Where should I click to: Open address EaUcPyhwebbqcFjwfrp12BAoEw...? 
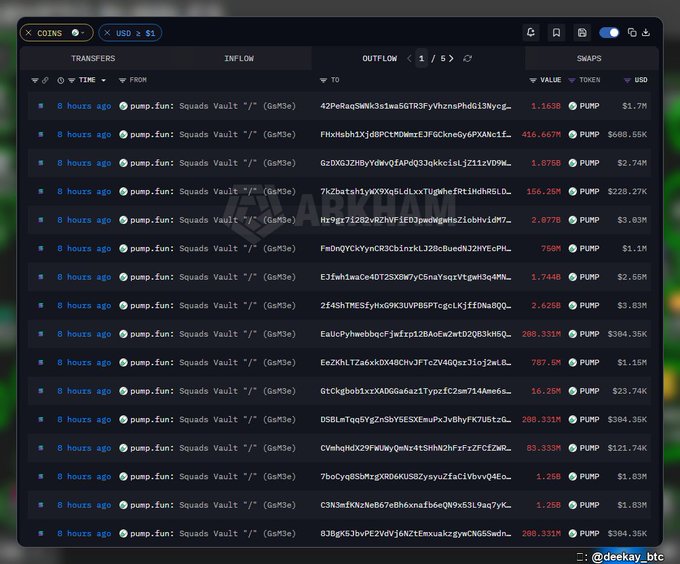pyautogui.click(x=415, y=334)
